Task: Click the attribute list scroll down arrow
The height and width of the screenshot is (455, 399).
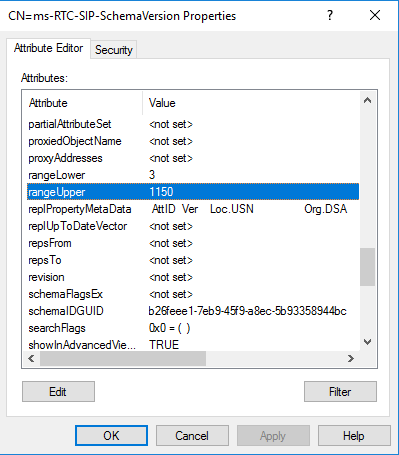Action: [x=367, y=342]
